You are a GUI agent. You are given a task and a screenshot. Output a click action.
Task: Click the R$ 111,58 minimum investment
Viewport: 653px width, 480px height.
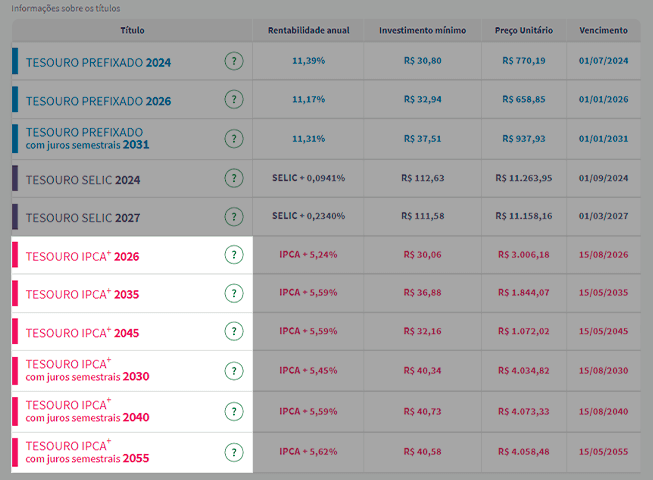(423, 216)
